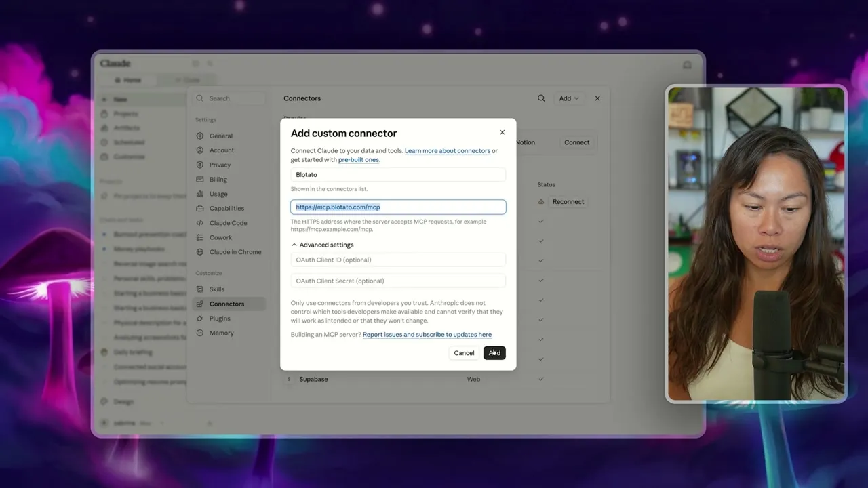Screen dimensions: 868x488
Task: Go to Billing via the card icon
Action: [200, 180]
